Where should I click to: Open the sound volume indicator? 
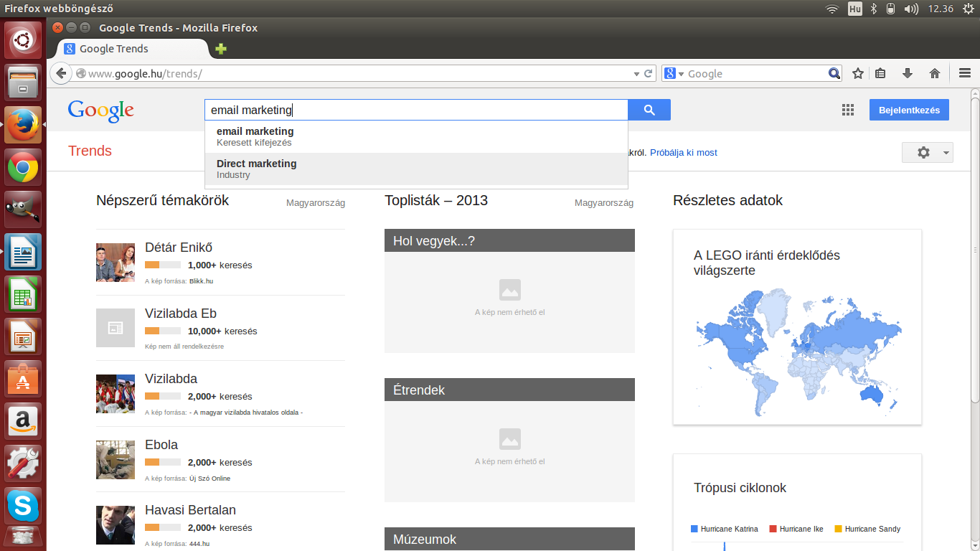point(912,9)
